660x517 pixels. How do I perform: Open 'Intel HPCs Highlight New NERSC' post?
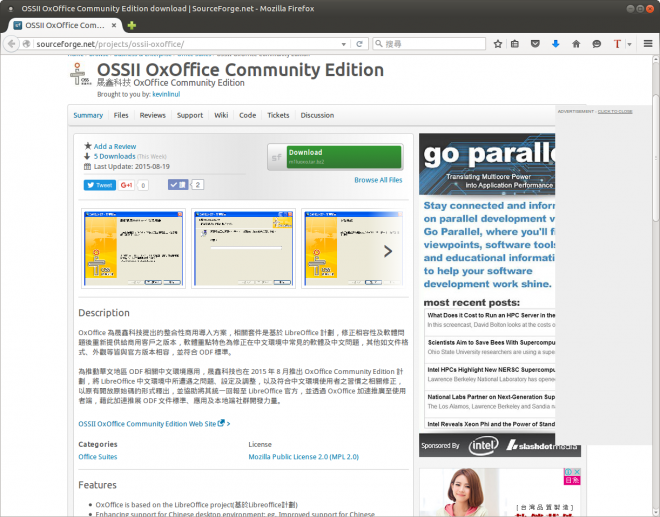click(x=491, y=370)
